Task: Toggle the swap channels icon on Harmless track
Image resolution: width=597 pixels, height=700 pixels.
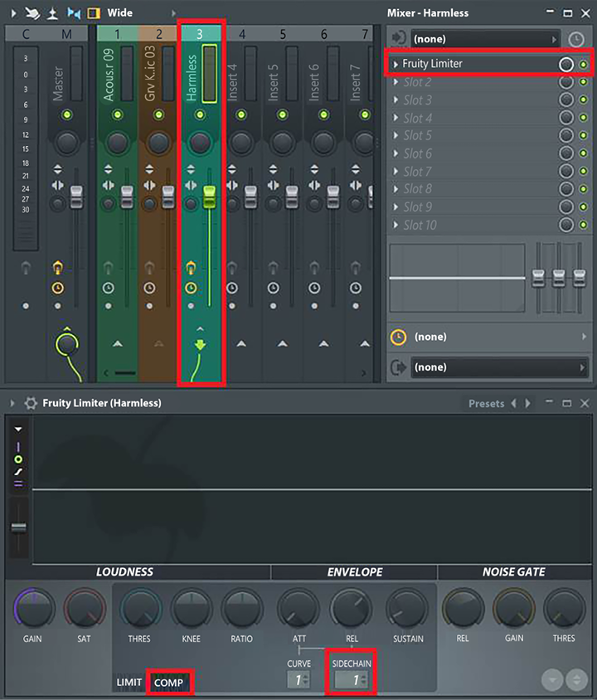Action: click(x=191, y=185)
